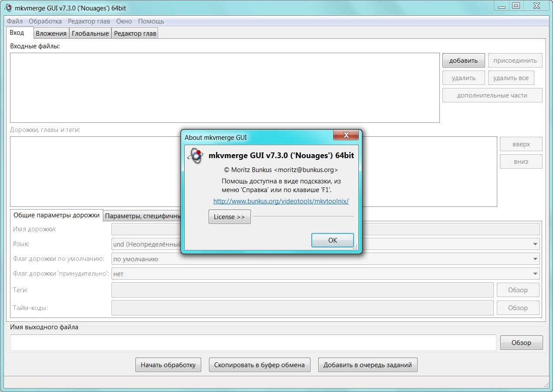
Task: Click the About dialog resize grip
Action: tap(355, 247)
